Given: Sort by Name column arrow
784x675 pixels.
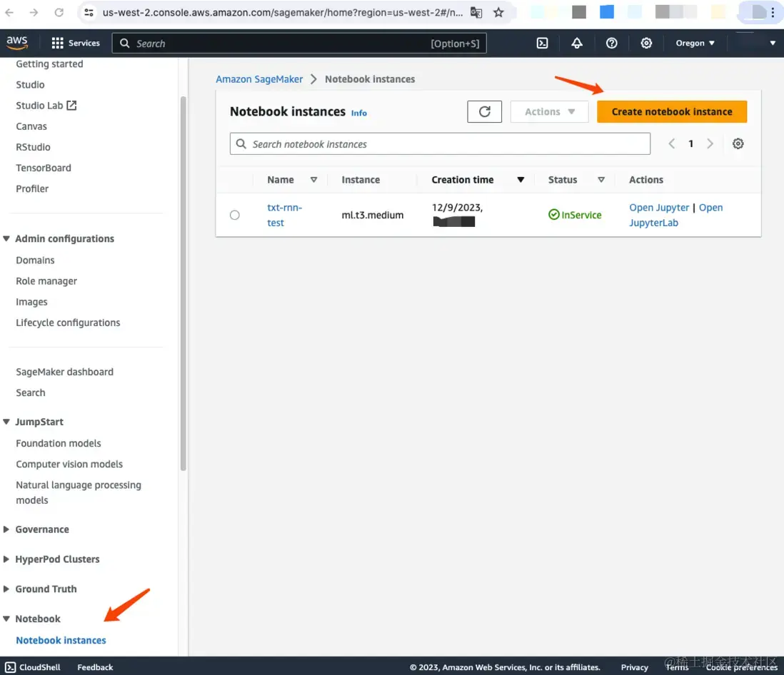Looking at the screenshot, I should [x=313, y=180].
